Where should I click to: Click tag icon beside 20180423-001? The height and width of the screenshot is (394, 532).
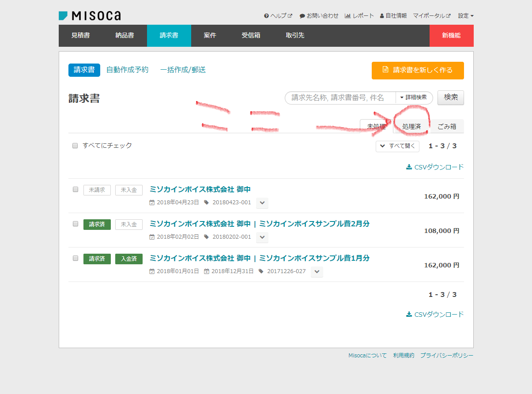point(206,203)
